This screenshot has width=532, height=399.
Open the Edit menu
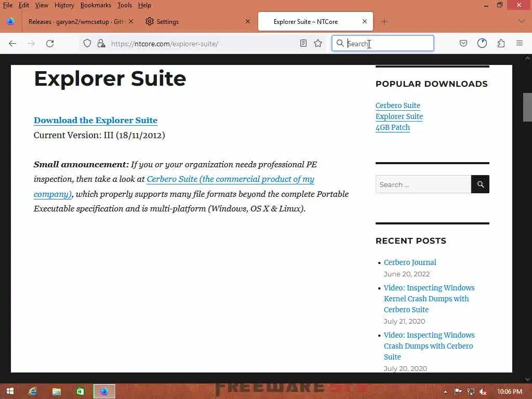click(x=24, y=5)
